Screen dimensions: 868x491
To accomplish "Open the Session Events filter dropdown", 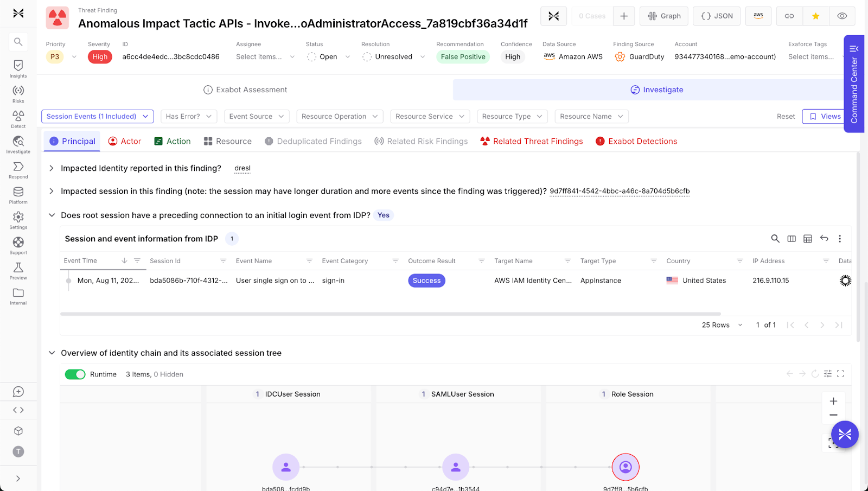I will click(98, 117).
